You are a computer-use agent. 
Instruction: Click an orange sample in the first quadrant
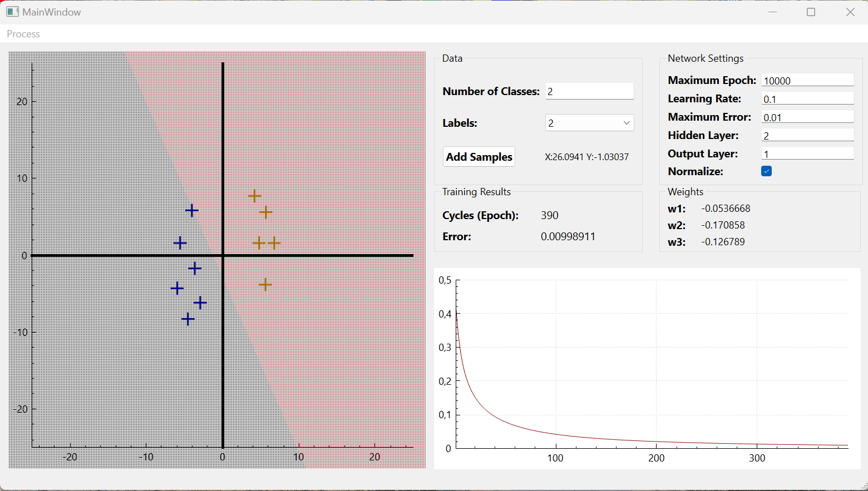255,196
